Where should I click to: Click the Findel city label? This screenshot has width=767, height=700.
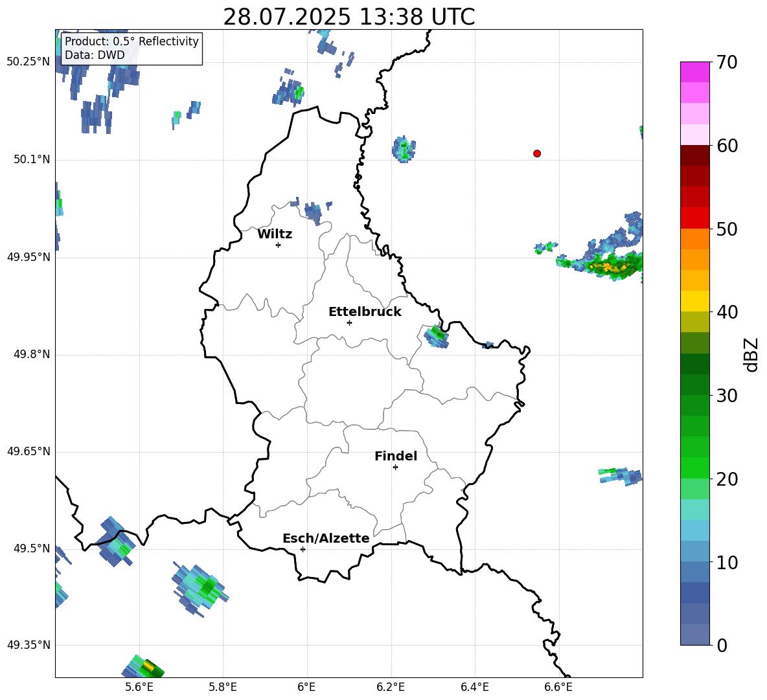pos(396,456)
